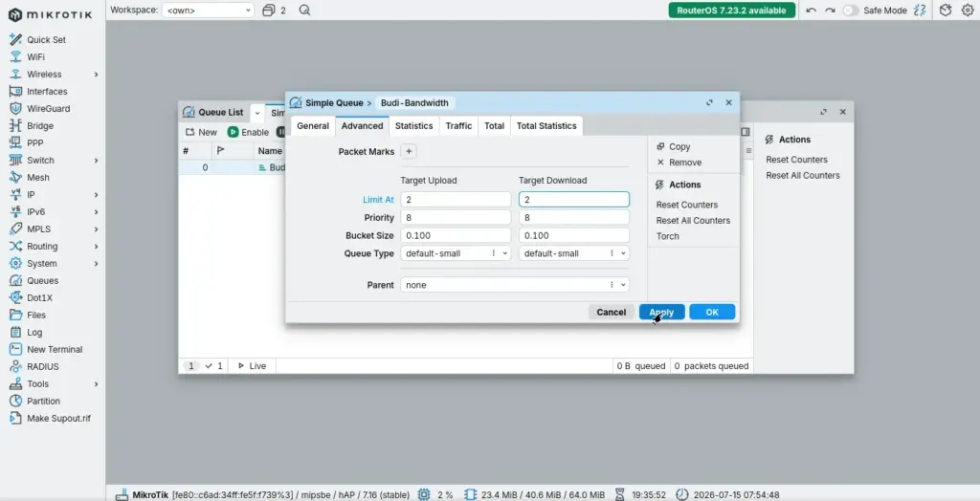Open the search magnifier in top bar
980x501 pixels.
click(304, 10)
